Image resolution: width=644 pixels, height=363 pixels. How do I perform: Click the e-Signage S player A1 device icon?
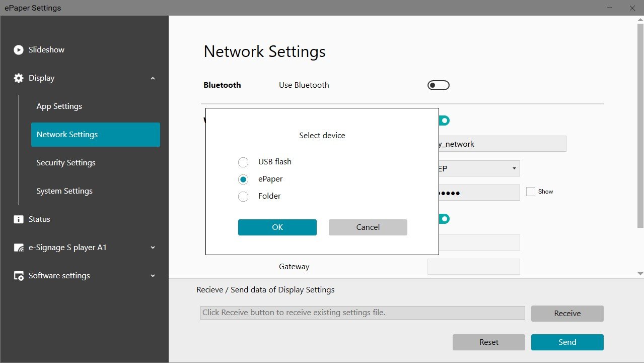pyautogui.click(x=18, y=247)
